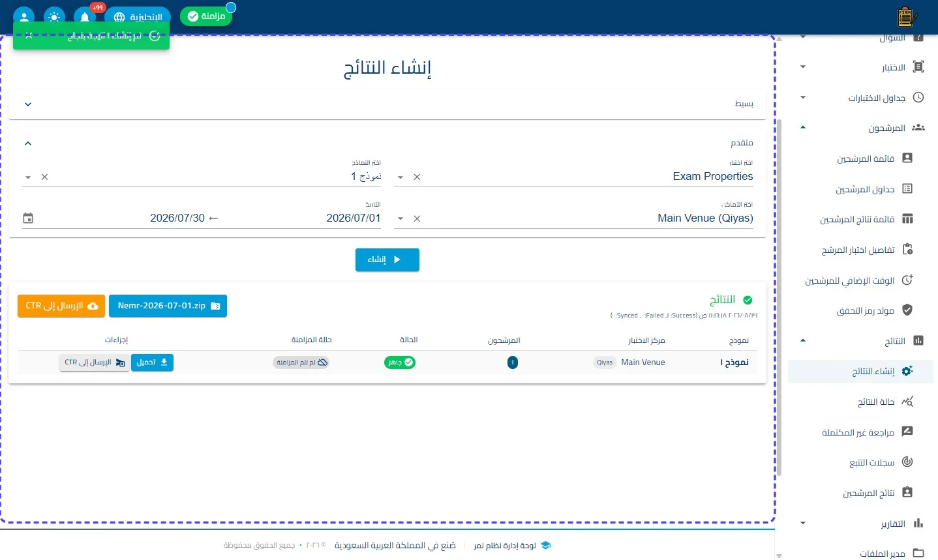
Task: Click the إنشاء generate button
Action: pos(387,259)
